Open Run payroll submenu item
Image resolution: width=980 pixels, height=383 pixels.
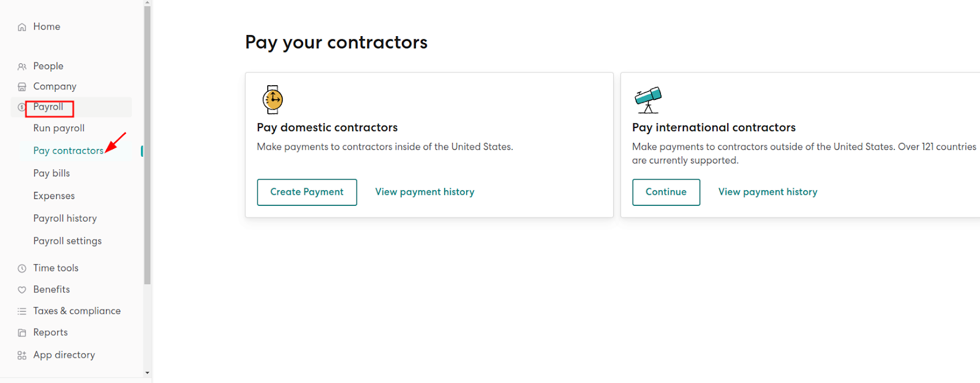click(59, 128)
